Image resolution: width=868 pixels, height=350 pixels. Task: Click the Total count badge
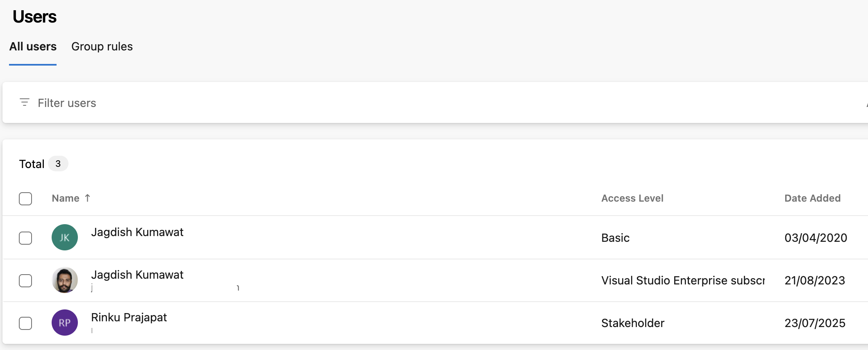click(58, 164)
